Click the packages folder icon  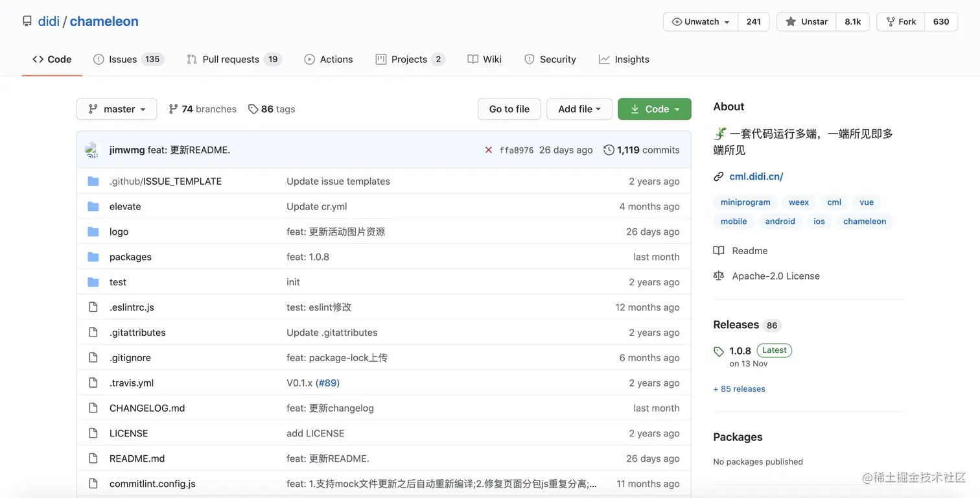pos(93,257)
